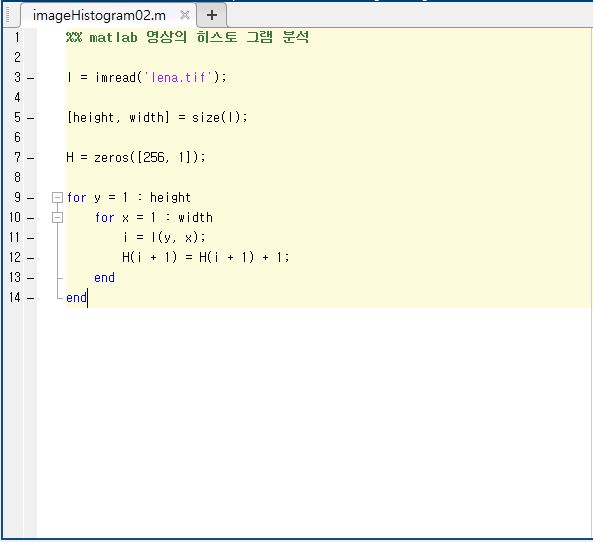This screenshot has height=542, width=593.
Task: Set breakpoint dash on line 12
Action: 31,259
